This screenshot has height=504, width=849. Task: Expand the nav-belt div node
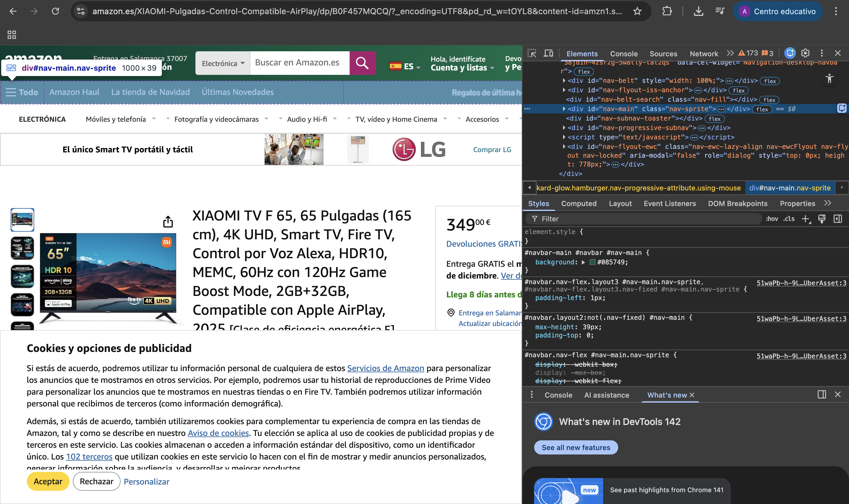pos(564,81)
